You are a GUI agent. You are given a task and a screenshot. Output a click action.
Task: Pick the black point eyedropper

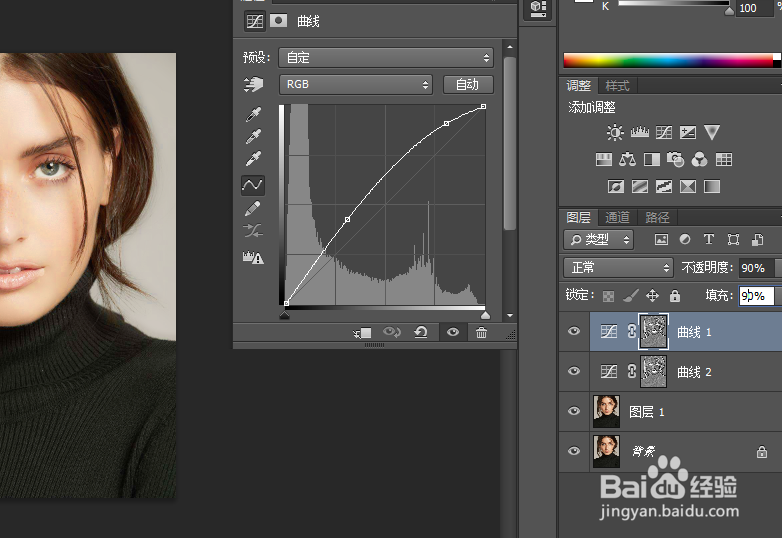(253, 114)
